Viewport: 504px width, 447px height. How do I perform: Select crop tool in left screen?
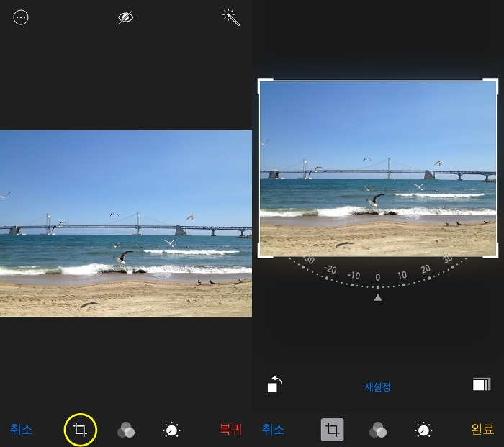(81, 430)
